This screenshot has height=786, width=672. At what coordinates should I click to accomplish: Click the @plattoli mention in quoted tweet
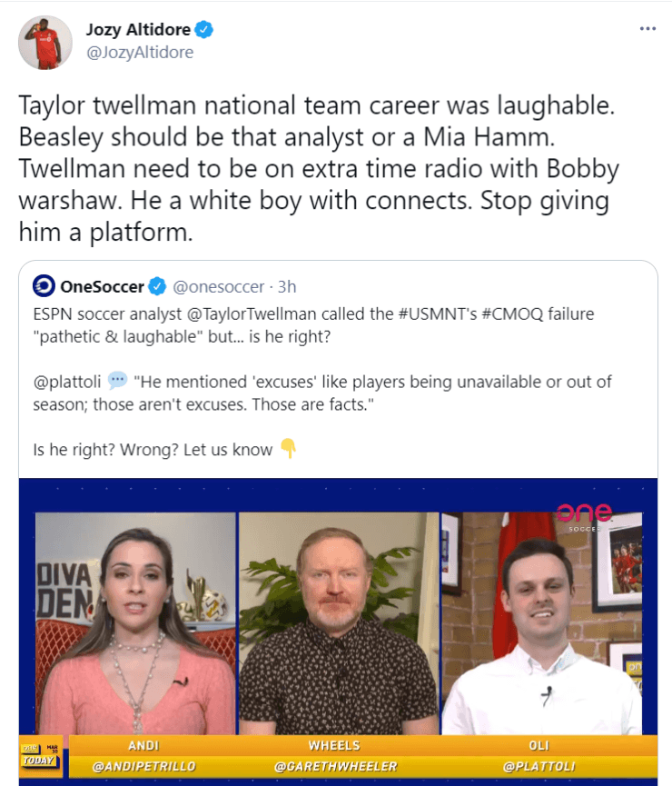coord(67,382)
